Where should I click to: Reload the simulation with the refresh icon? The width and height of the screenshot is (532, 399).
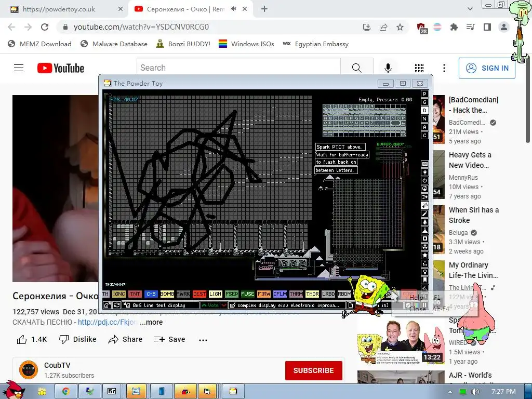117,305
